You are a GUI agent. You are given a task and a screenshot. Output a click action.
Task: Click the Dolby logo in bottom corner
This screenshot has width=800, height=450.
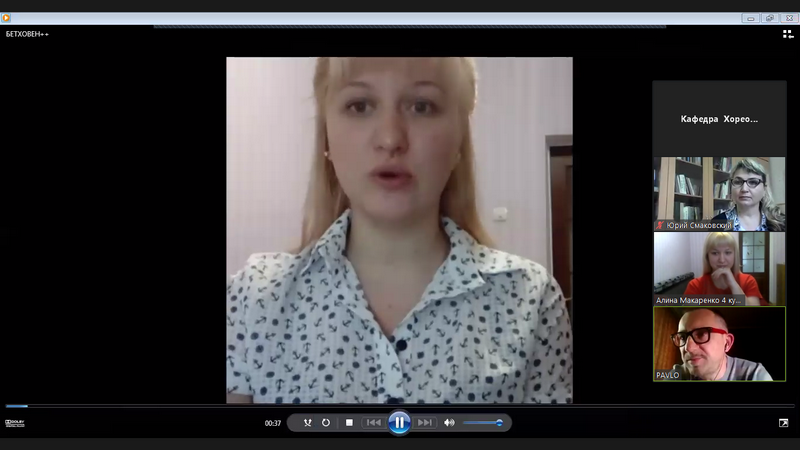14,423
